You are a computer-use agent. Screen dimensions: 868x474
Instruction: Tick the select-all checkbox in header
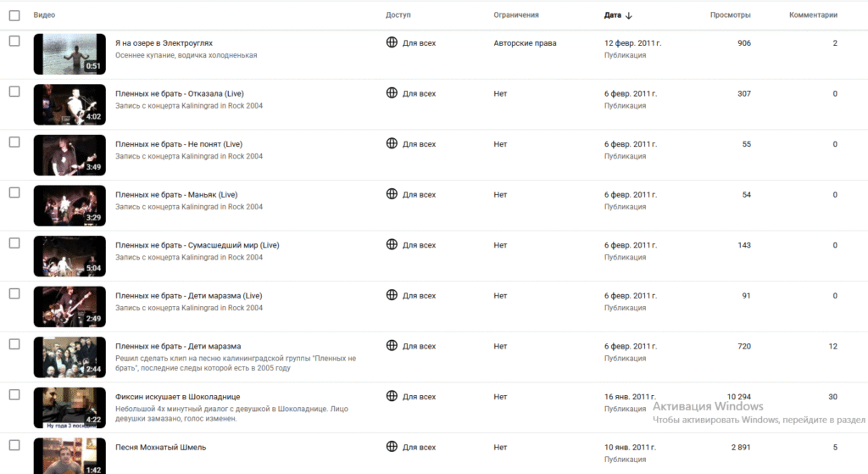(14, 15)
